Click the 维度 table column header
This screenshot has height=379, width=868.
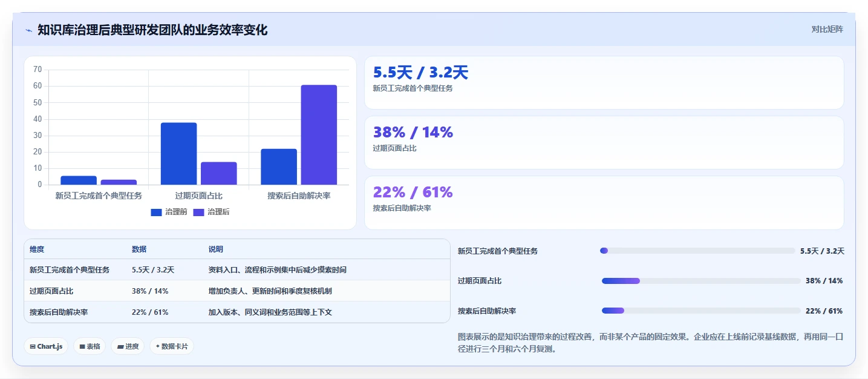point(37,249)
